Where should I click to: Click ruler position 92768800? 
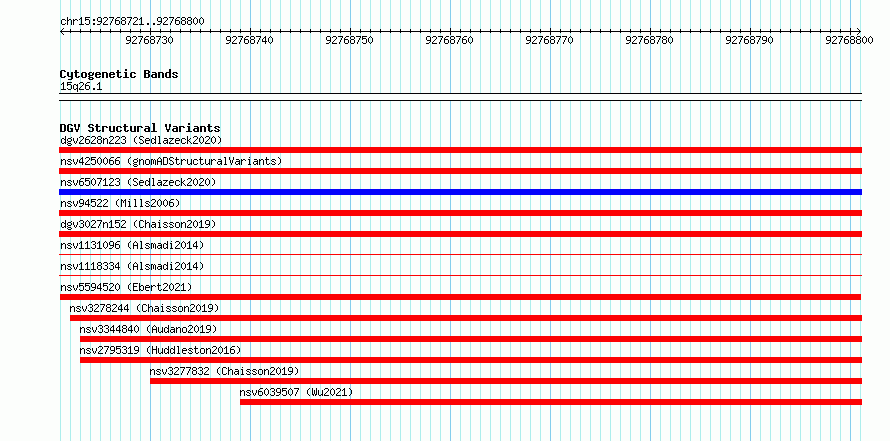(x=849, y=40)
